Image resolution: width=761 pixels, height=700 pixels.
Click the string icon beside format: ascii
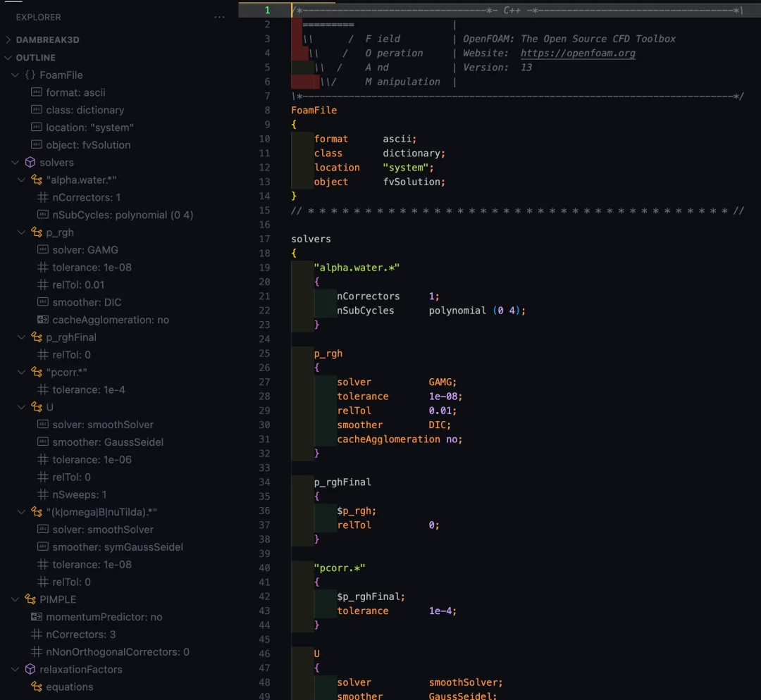(x=37, y=93)
